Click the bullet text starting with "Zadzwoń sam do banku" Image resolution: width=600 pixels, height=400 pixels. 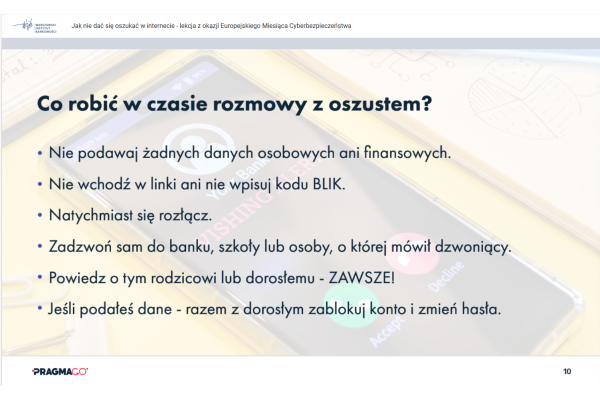pos(279,246)
